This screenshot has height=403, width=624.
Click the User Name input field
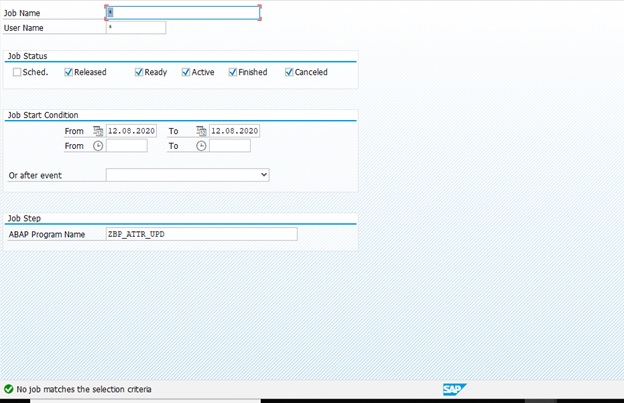tap(136, 28)
